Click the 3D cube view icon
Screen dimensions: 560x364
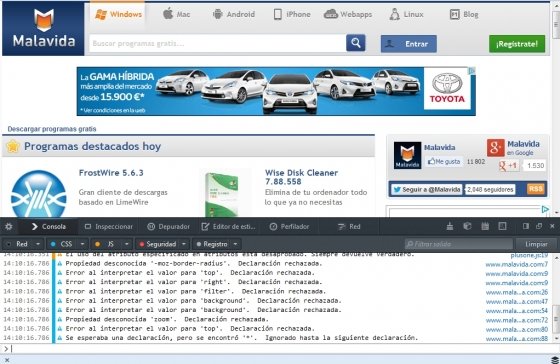pyautogui.click(x=467, y=226)
